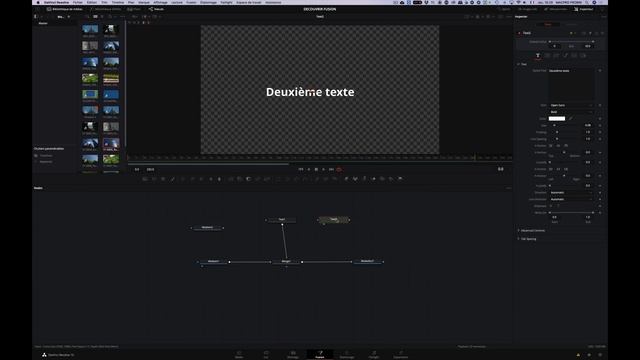
Task: Select the MediaIn2 node
Action: pos(207,228)
